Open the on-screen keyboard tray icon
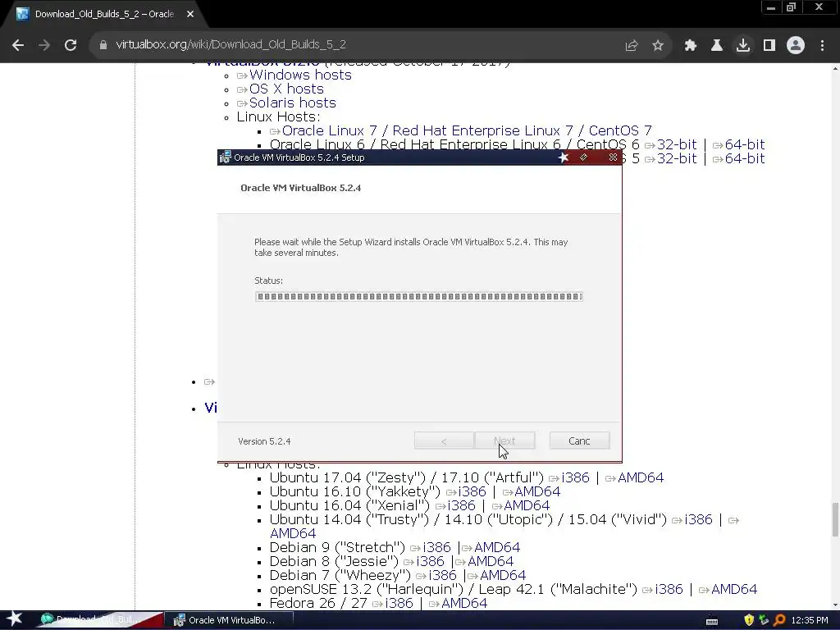This screenshot has height=630, width=840. [x=712, y=621]
